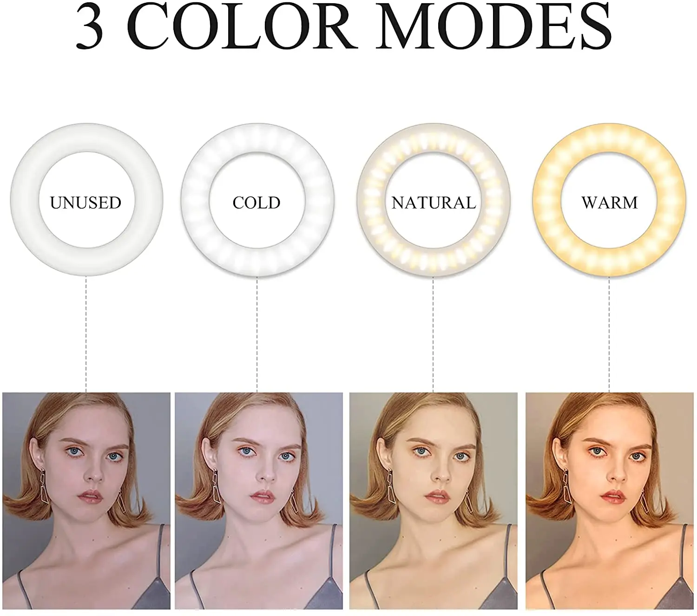
Task: Click the WARM label inside ring
Action: pyautogui.click(x=610, y=203)
